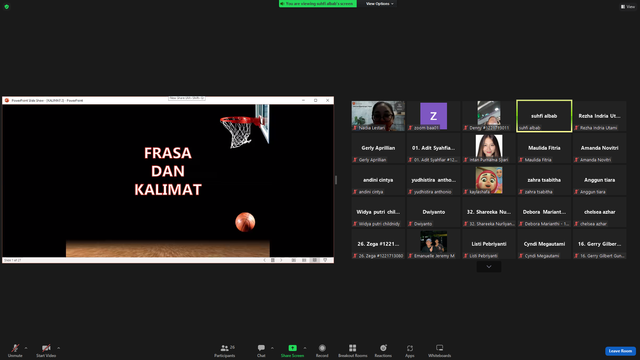Image resolution: width=640 pixels, height=360 pixels.
Task: Switch to Normal view in PowerPoint status bar
Action: (x=293, y=260)
